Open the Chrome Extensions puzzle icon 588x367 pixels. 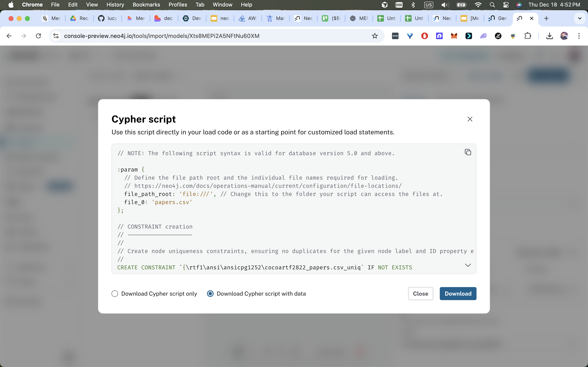point(528,36)
